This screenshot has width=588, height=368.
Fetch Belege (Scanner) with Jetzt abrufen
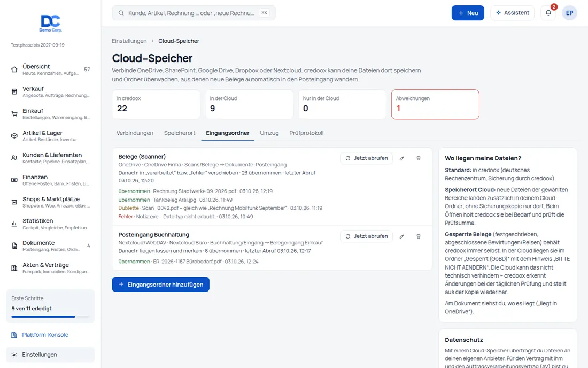tap(366, 158)
